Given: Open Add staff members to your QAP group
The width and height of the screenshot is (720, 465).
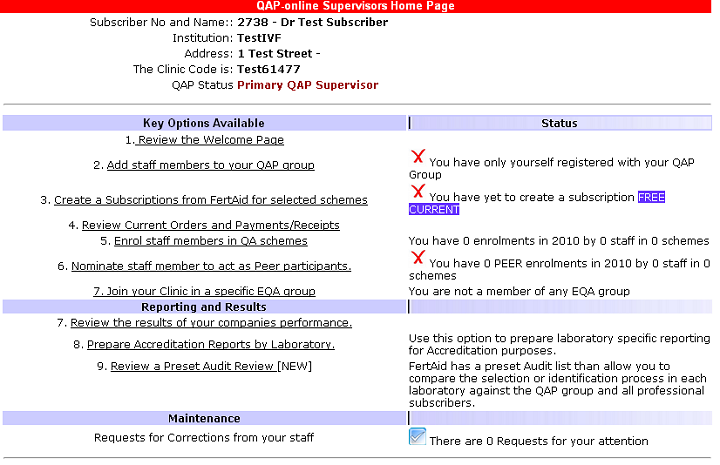Looking at the screenshot, I should [210, 165].
